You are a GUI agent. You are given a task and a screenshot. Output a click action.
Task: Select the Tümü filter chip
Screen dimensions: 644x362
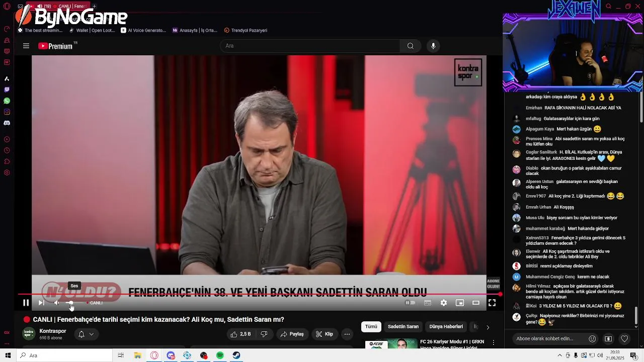pyautogui.click(x=371, y=327)
